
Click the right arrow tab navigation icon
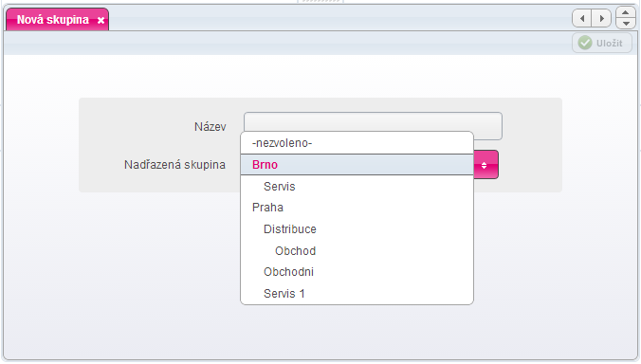coord(601,18)
